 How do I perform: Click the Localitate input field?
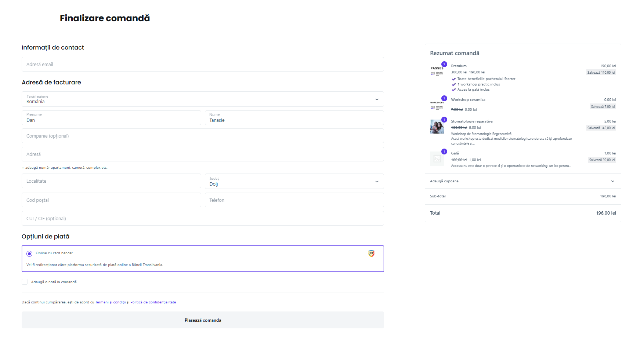[x=111, y=181]
